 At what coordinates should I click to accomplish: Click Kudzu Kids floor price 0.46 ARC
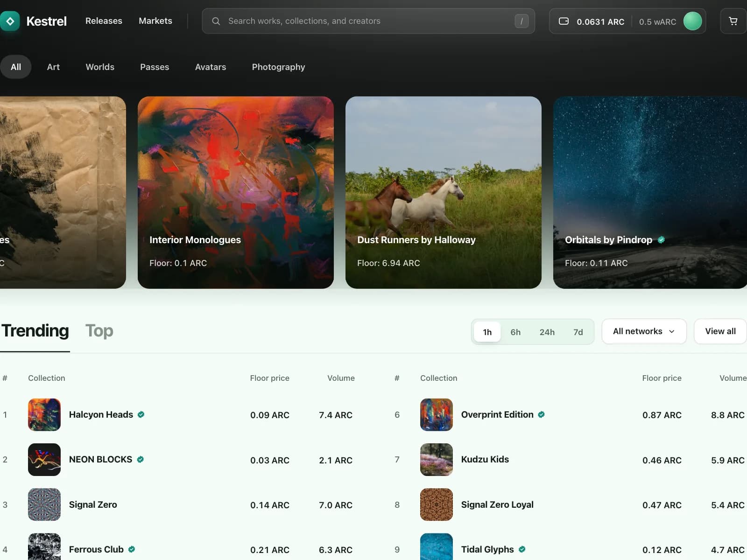point(662,460)
